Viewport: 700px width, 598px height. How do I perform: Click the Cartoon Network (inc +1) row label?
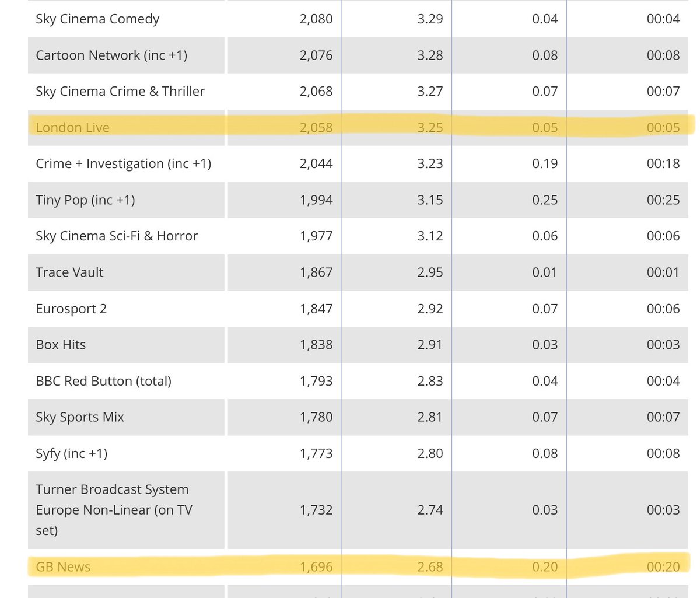pos(111,55)
